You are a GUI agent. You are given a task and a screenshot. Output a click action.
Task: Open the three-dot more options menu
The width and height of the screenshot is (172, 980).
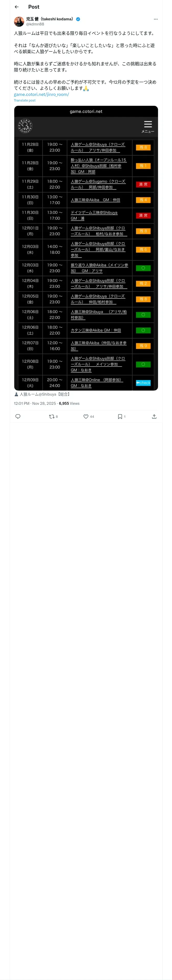click(156, 19)
